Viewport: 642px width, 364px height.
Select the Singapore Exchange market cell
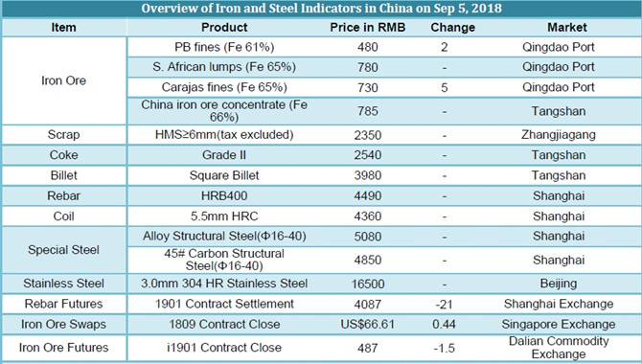point(559,325)
